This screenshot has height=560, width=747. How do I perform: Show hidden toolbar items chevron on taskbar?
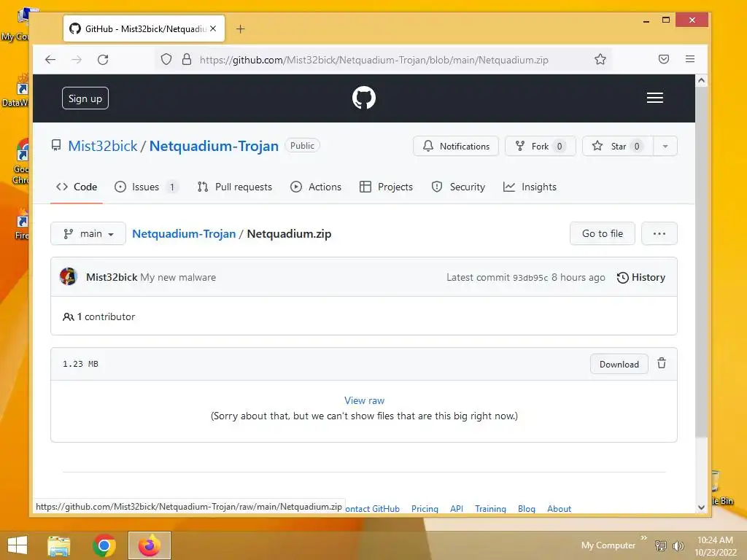tap(644, 537)
